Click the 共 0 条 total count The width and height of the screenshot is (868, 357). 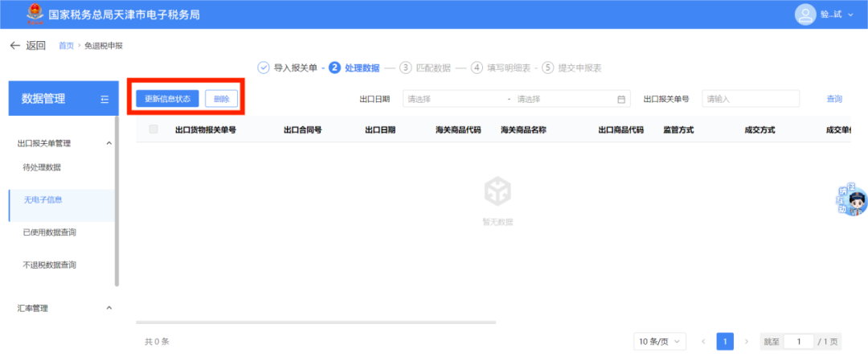coord(157,342)
